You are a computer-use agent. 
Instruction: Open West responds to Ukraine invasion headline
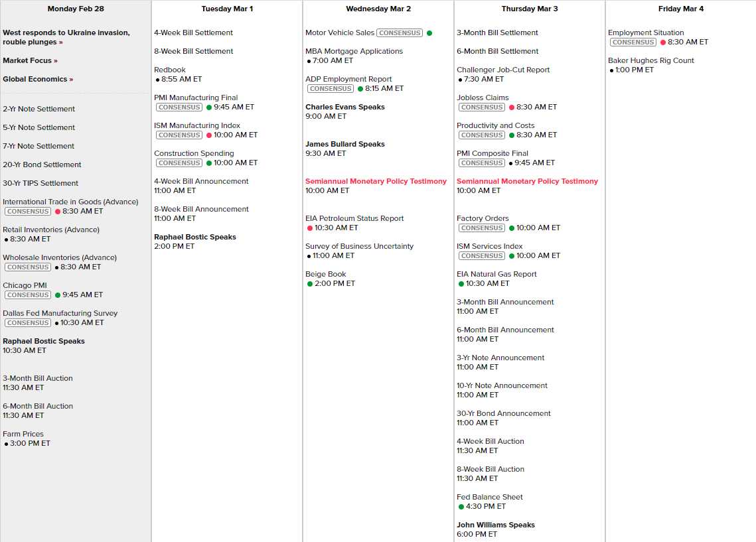66,37
